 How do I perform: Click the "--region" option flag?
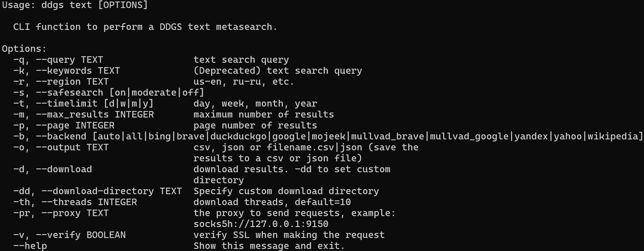58,82
